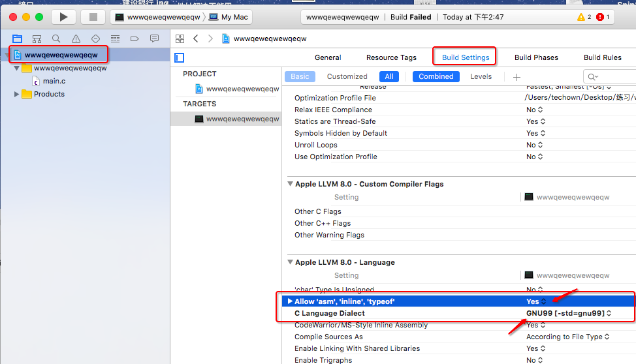Click the red error count indicator

click(603, 17)
